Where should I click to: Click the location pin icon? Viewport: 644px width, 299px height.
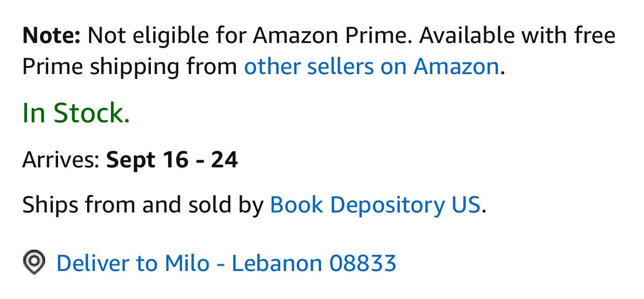click(x=34, y=262)
